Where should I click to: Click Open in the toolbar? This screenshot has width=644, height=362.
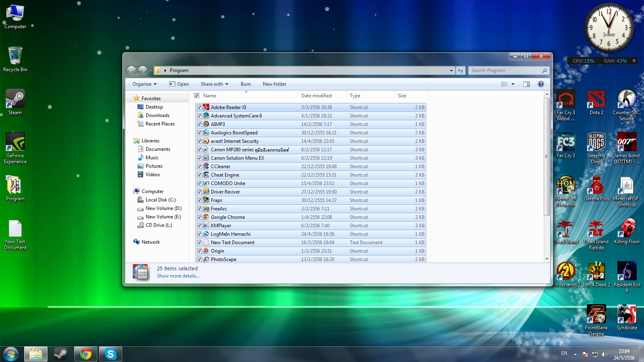179,84
